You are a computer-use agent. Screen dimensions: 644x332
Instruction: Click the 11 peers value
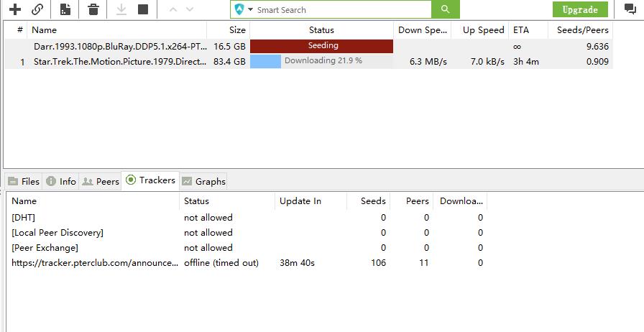[x=424, y=263]
